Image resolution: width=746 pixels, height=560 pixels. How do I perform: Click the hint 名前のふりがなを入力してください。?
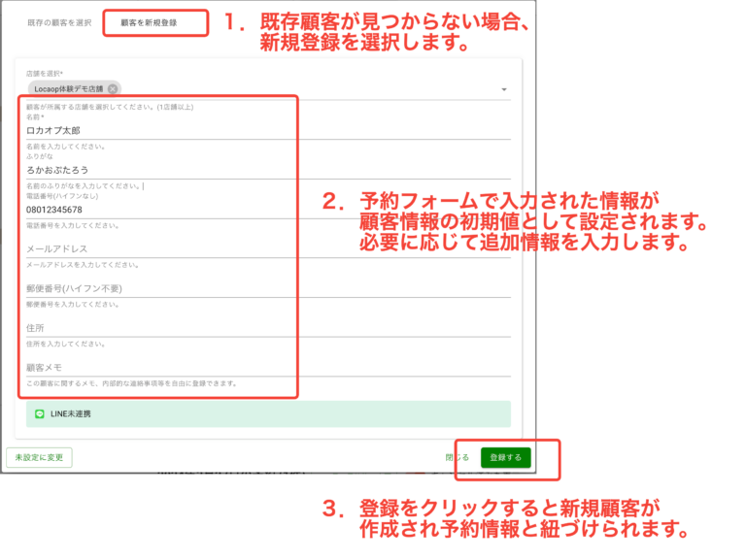[x=84, y=186]
